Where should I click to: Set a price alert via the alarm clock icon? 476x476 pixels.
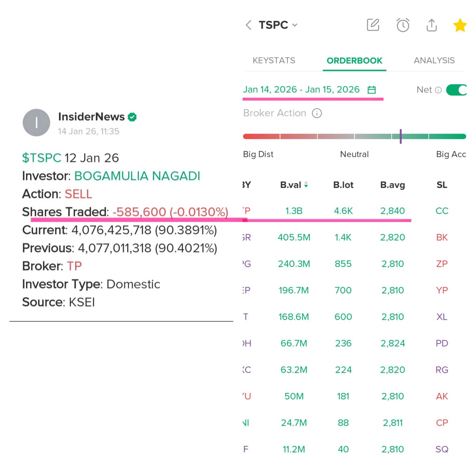(403, 25)
